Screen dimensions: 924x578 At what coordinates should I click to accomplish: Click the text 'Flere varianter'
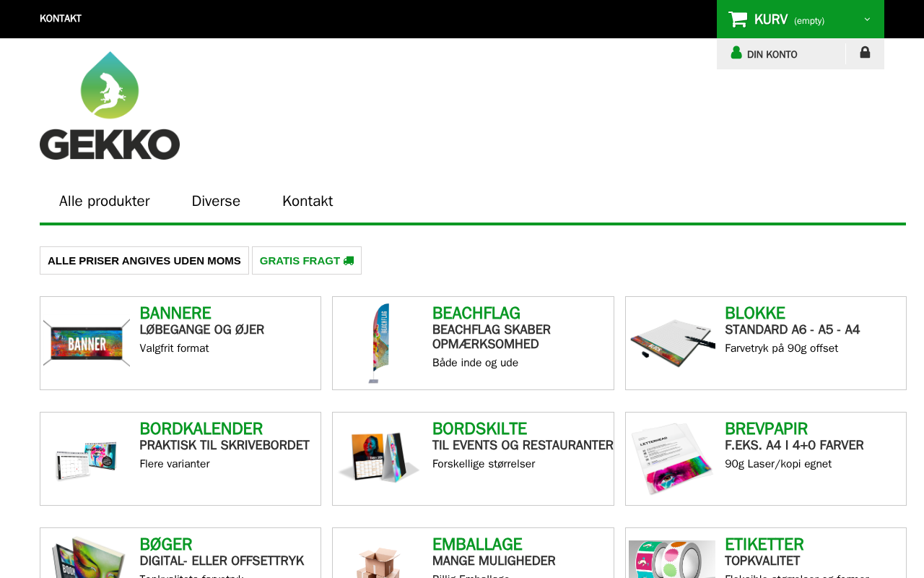click(175, 464)
